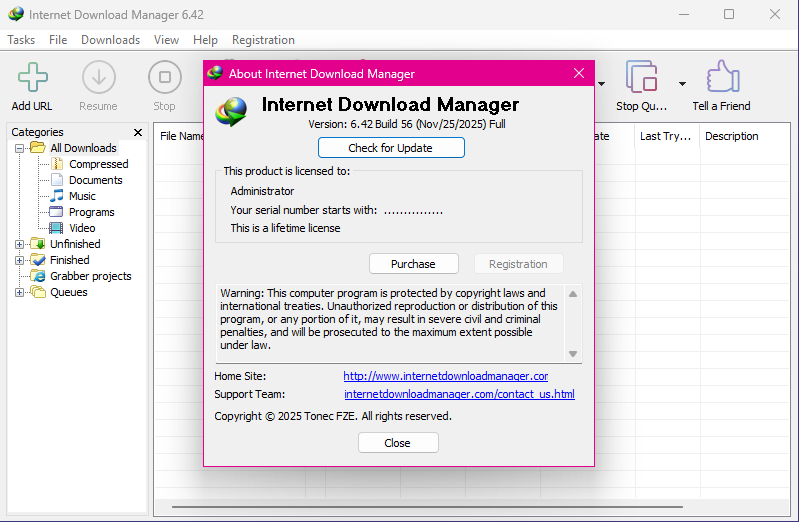Select the Music category note icon
This screenshot has width=799, height=522.
point(57,196)
